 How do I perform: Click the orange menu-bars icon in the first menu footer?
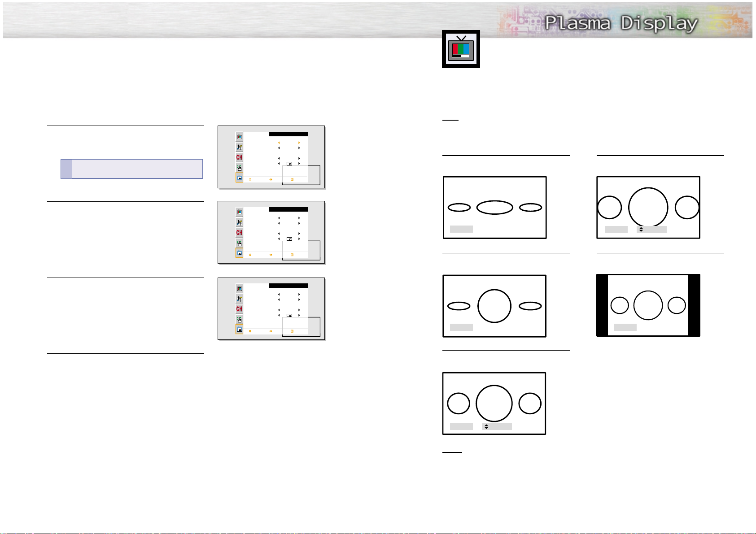[292, 179]
